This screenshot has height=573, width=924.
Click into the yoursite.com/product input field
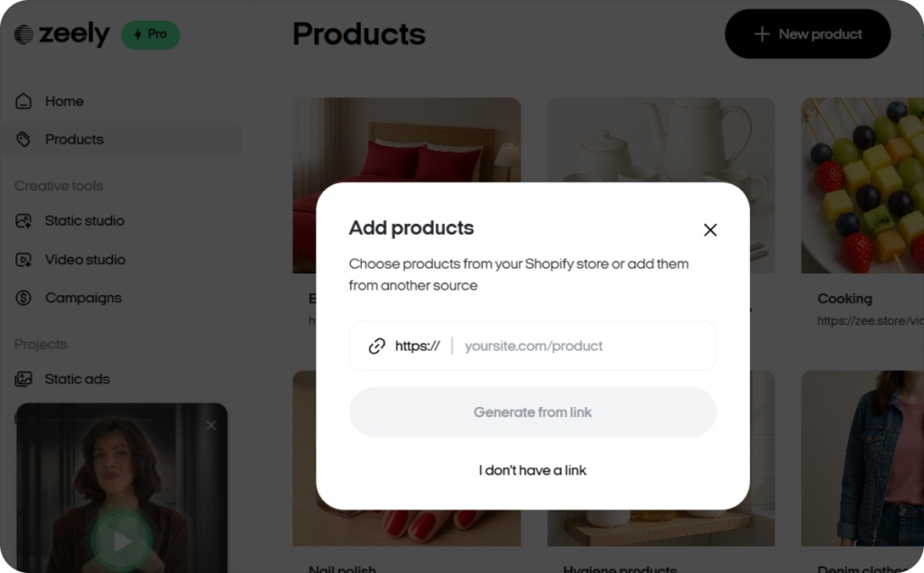pos(559,345)
